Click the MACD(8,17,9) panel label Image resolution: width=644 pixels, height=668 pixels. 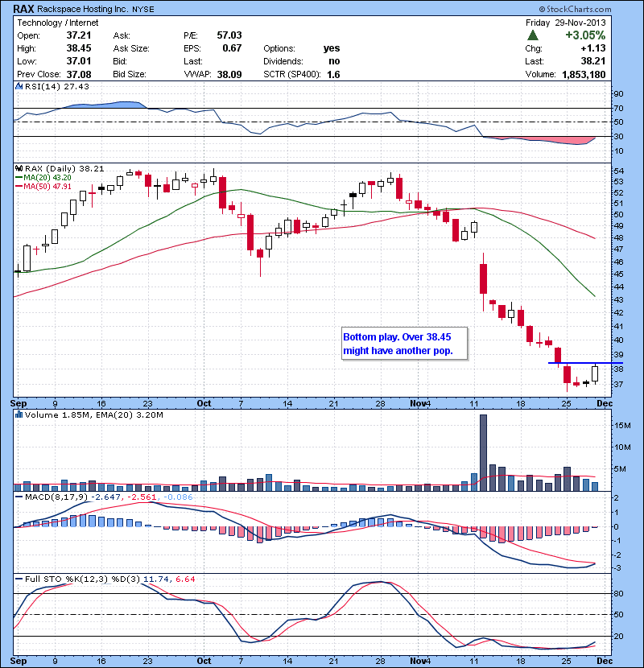[56, 497]
